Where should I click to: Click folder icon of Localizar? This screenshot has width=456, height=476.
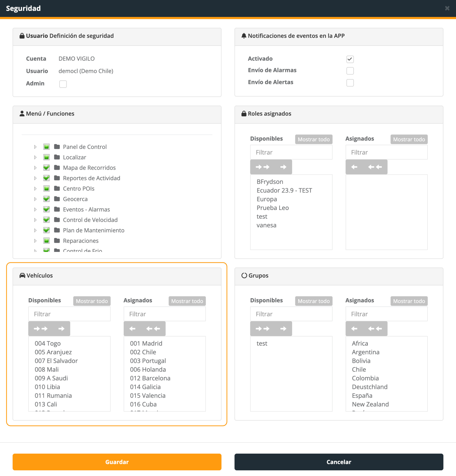click(x=57, y=157)
